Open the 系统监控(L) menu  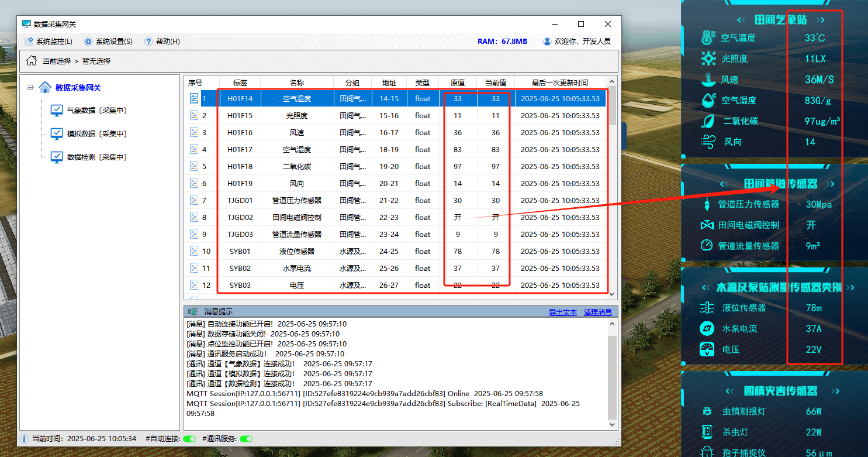point(49,42)
